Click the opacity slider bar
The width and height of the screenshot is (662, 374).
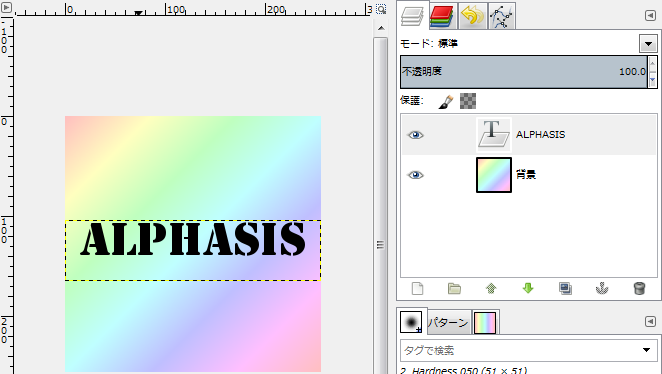point(524,72)
